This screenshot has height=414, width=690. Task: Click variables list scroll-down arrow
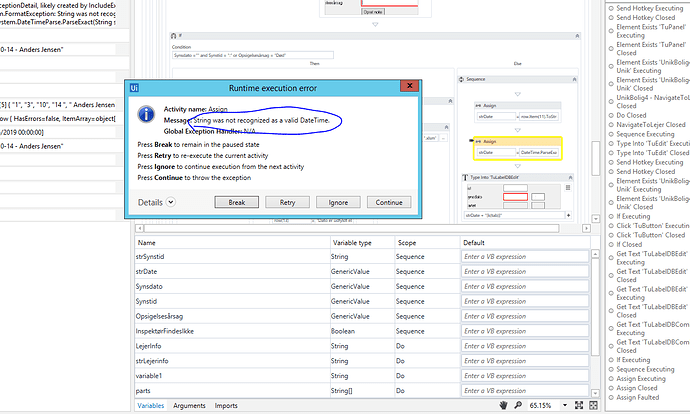(x=595, y=393)
